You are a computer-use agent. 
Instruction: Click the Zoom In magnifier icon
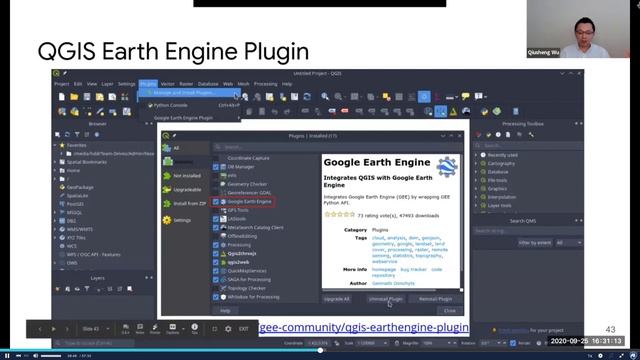pos(325,96)
